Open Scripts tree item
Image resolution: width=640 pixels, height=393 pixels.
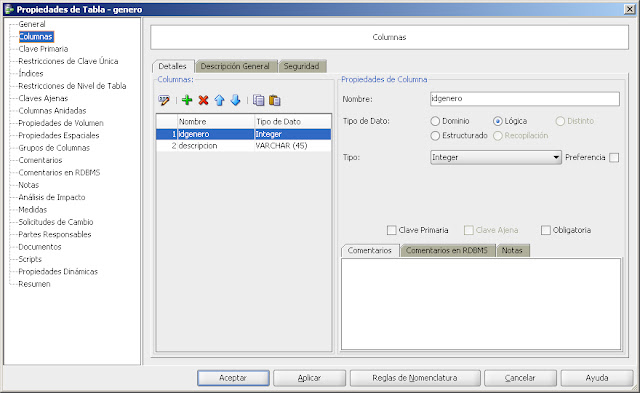click(x=30, y=259)
